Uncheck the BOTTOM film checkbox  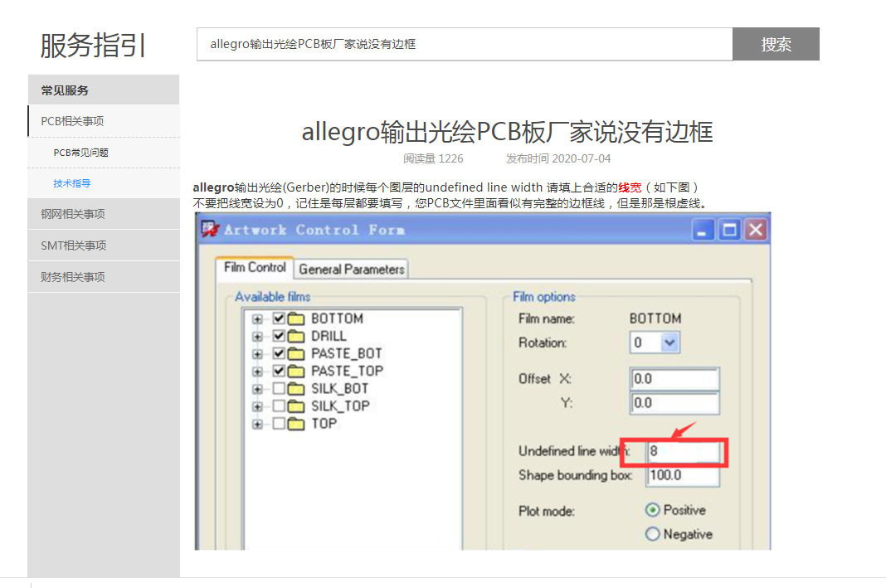[x=279, y=318]
